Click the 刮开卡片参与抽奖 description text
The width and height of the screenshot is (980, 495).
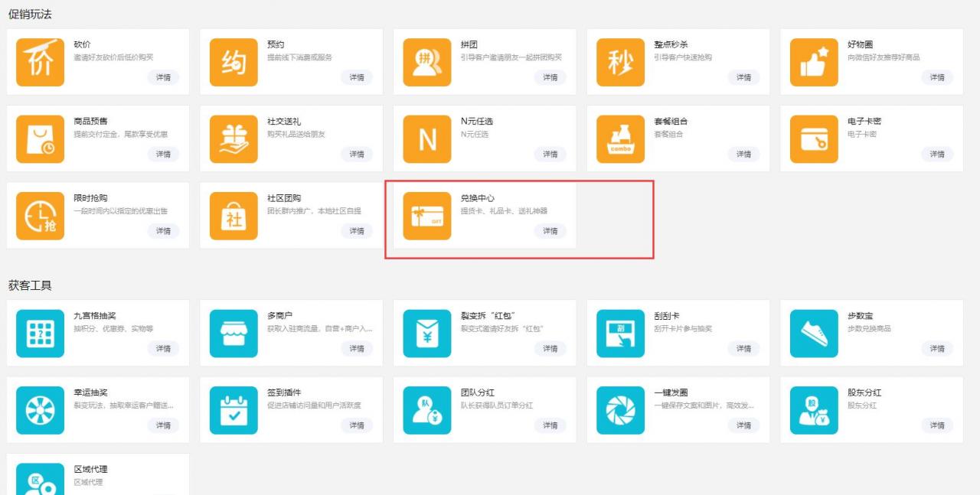pos(683,329)
